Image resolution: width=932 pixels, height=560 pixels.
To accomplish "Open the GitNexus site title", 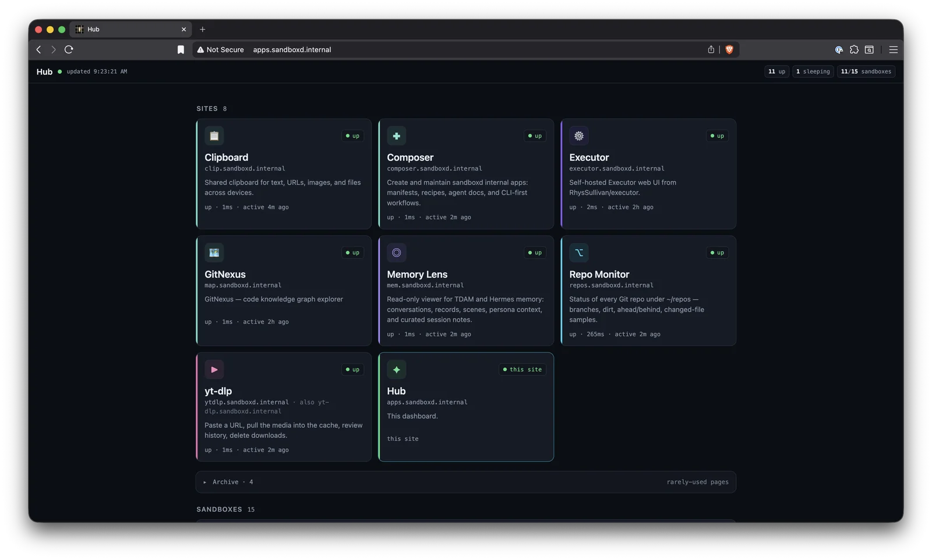I will coord(225,274).
